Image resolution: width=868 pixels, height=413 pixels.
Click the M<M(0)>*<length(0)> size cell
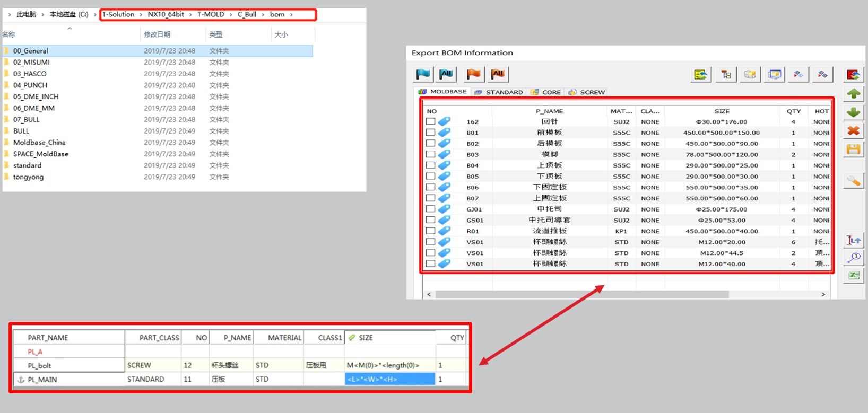(390, 365)
